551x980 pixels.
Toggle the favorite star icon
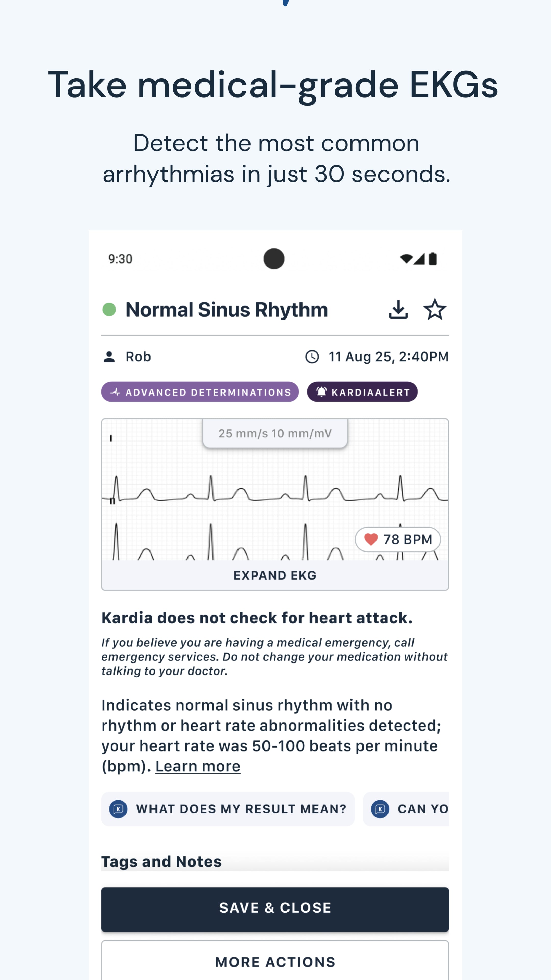tap(434, 309)
